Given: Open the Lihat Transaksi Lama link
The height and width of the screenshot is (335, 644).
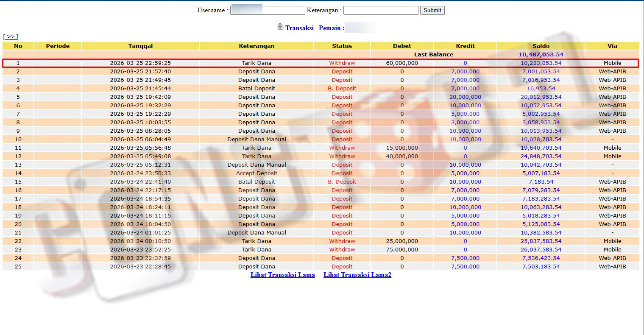Looking at the screenshot, I should click(283, 275).
